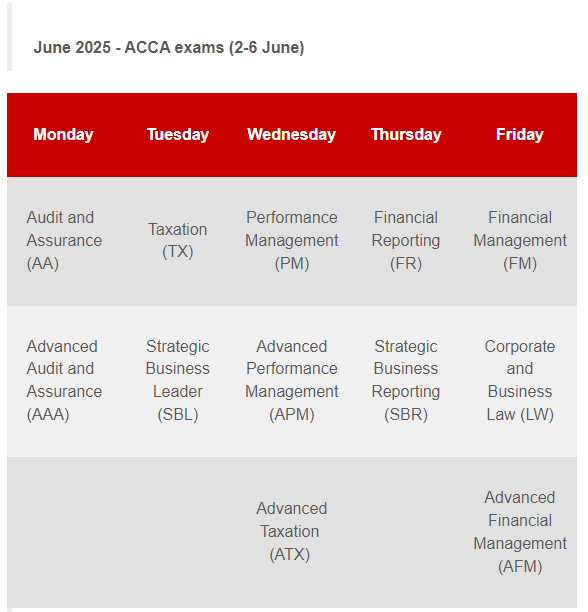Click the Taxation (TX) cell
The image size is (588, 612).
178,240
